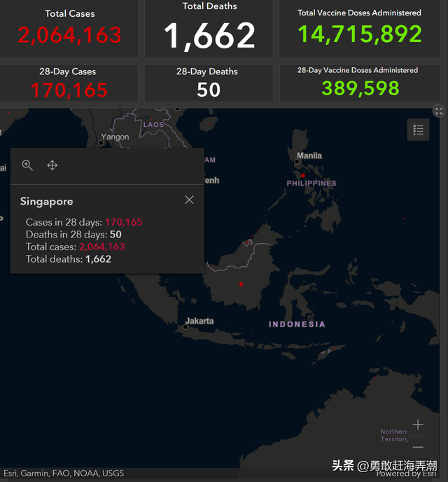Click the 28-Day Deaths panel

tap(208, 83)
